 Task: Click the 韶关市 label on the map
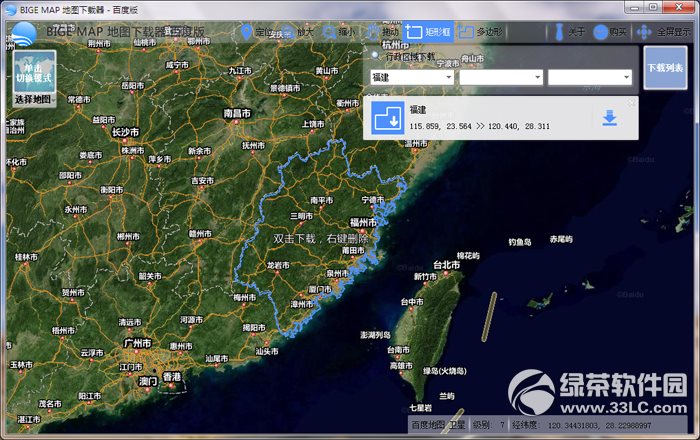click(150, 276)
